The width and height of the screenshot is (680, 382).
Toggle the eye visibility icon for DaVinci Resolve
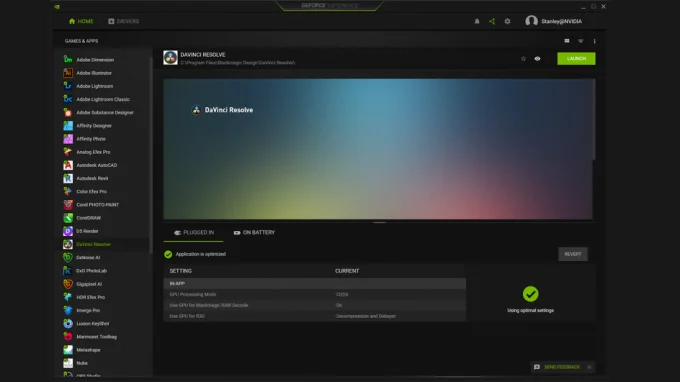[537, 59]
